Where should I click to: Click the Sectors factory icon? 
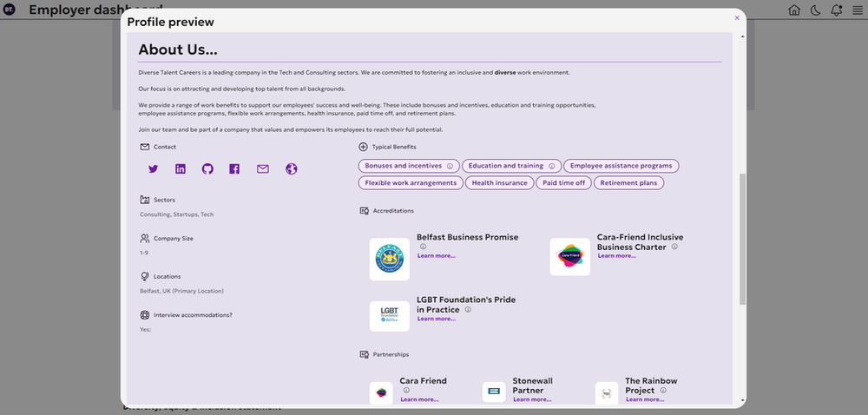(145, 200)
